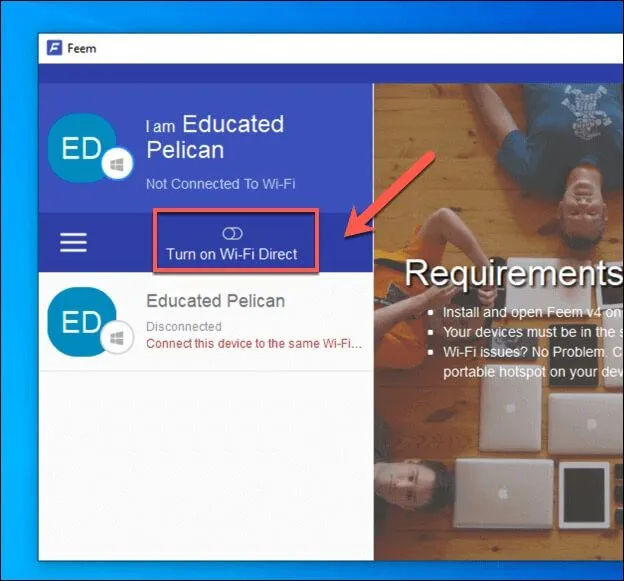The height and width of the screenshot is (581, 624).
Task: Click 'Install and open Feem v4' bullet
Action: (530, 313)
